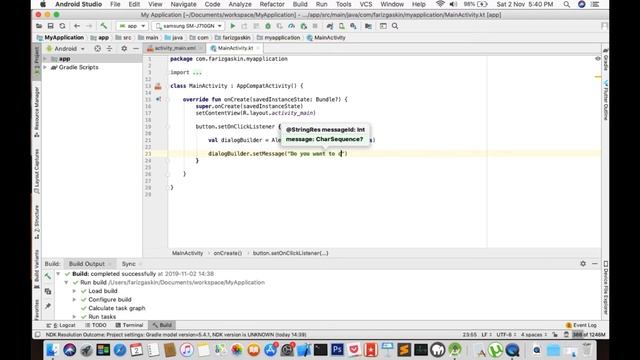Hide the Project panel with minus icon
The image size is (640, 360).
136,48
